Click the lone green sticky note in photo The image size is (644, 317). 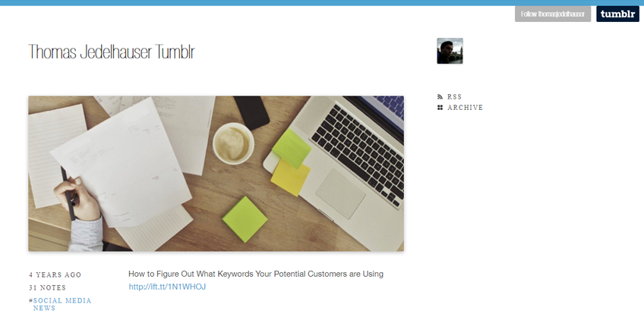pos(245,219)
